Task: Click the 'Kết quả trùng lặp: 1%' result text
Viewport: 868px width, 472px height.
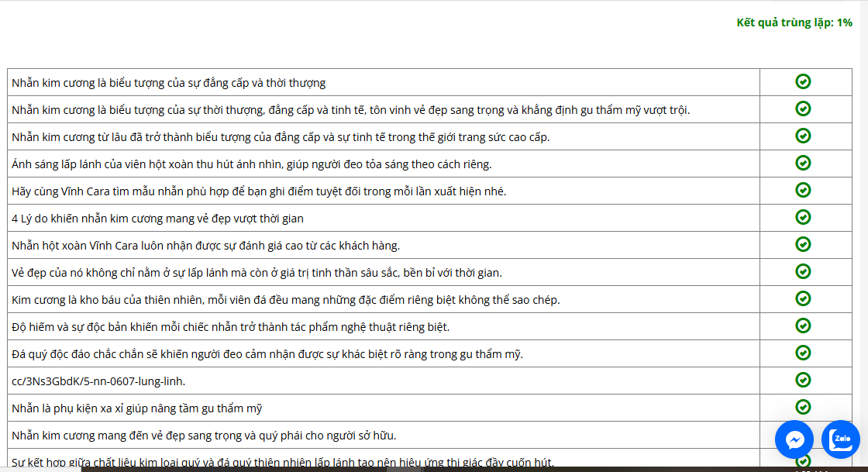Action: pyautogui.click(x=794, y=22)
